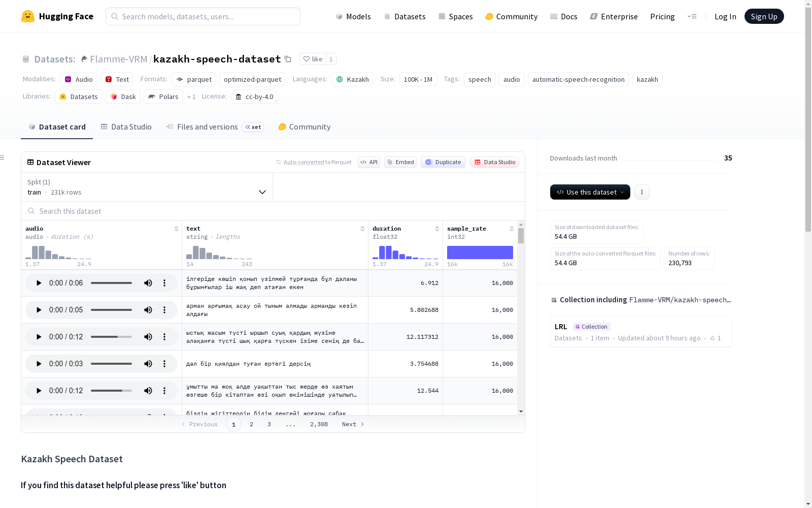Image resolution: width=812 pixels, height=508 pixels.
Task: Select the Kazakh language tag
Action: (353, 79)
